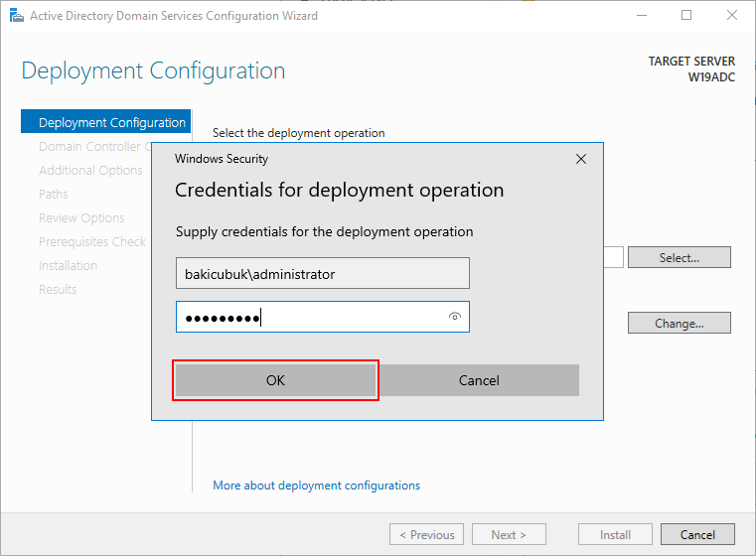Close the configuration wizard window

point(732,16)
